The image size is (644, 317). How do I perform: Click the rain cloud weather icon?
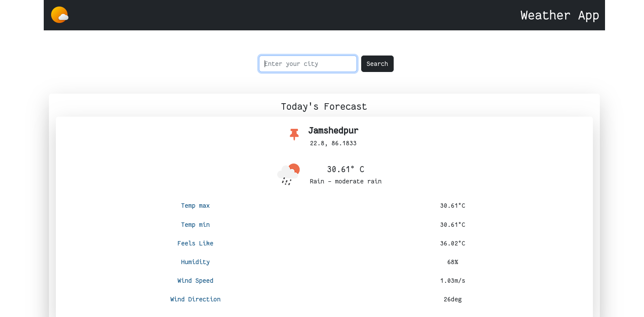[287, 171]
